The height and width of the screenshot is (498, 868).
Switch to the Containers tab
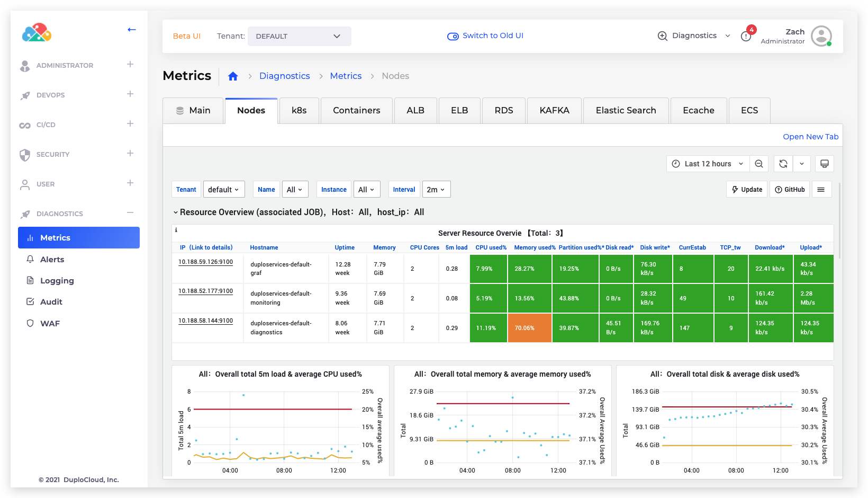(356, 111)
